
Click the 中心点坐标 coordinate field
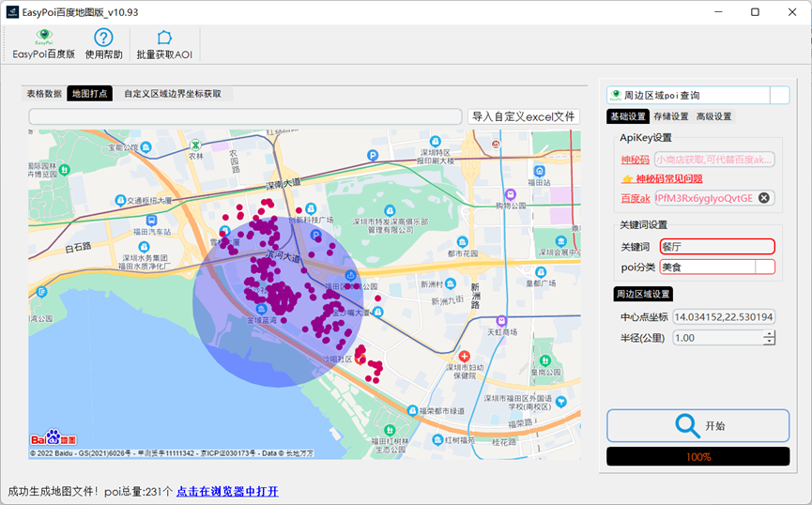click(724, 317)
